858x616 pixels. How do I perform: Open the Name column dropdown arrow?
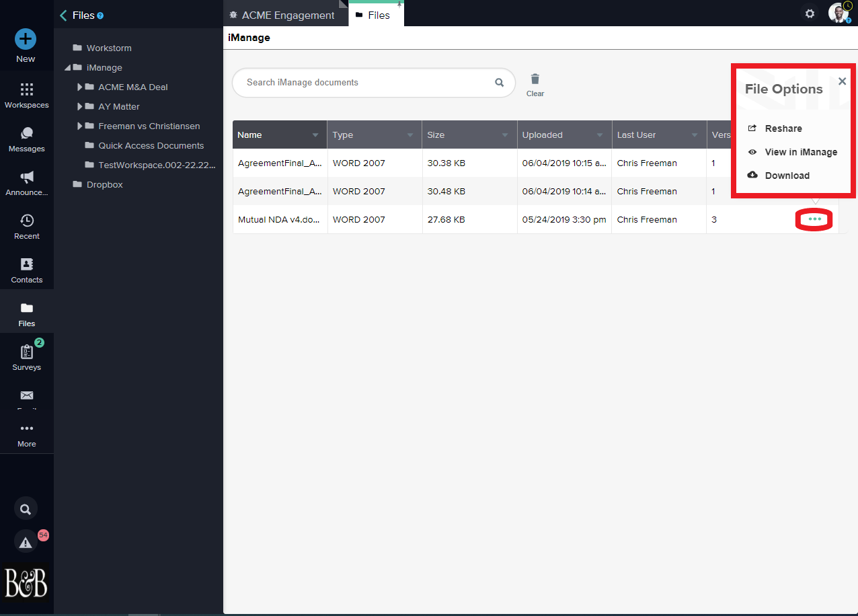(315, 135)
